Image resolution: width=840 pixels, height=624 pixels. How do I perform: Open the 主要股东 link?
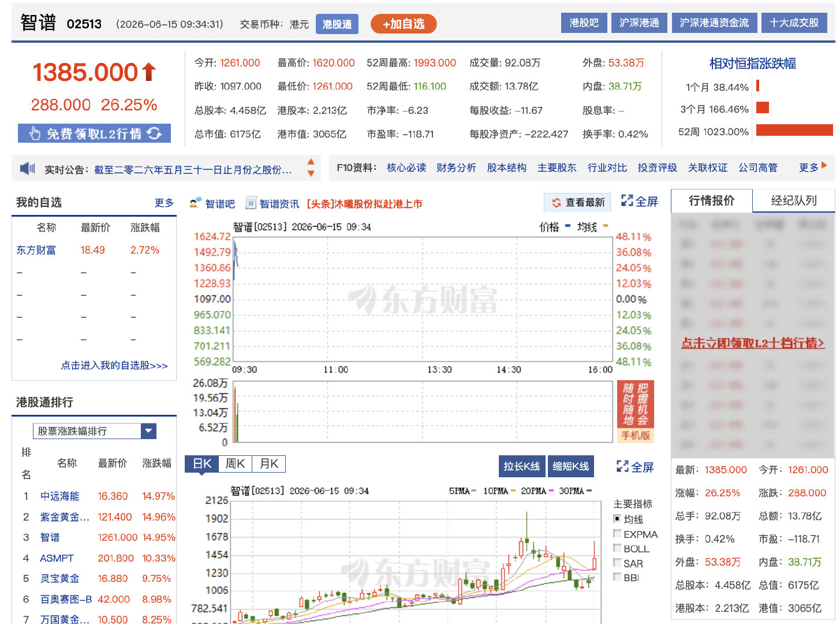coord(557,168)
